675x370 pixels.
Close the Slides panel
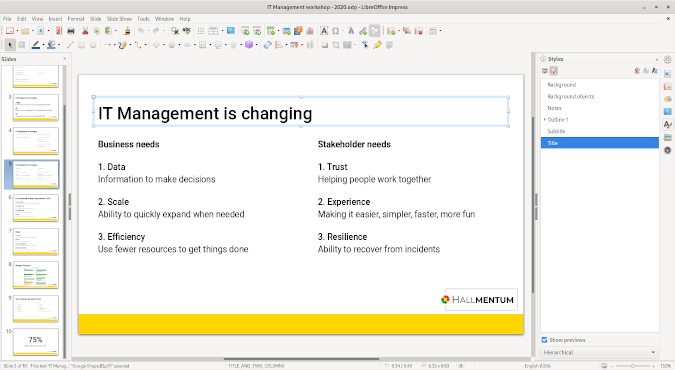(65, 59)
